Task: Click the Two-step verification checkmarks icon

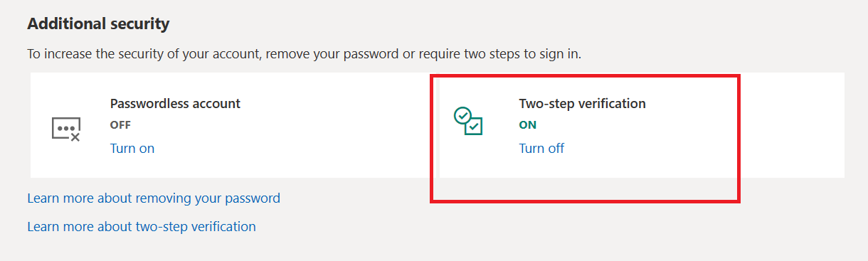Action: click(469, 121)
